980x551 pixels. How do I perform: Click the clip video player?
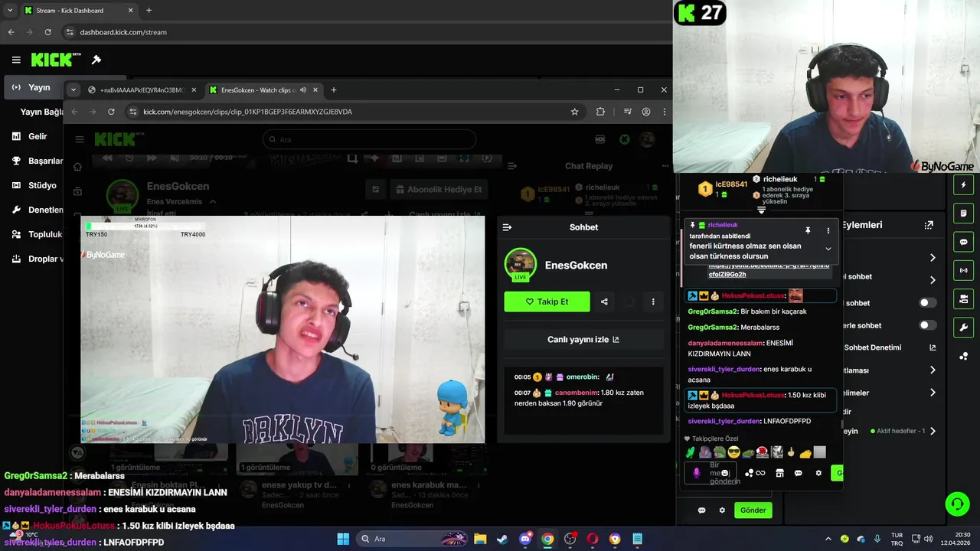point(283,330)
